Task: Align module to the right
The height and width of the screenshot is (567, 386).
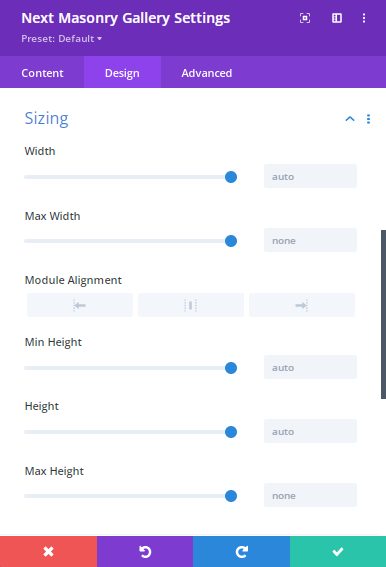Action: pyautogui.click(x=302, y=305)
